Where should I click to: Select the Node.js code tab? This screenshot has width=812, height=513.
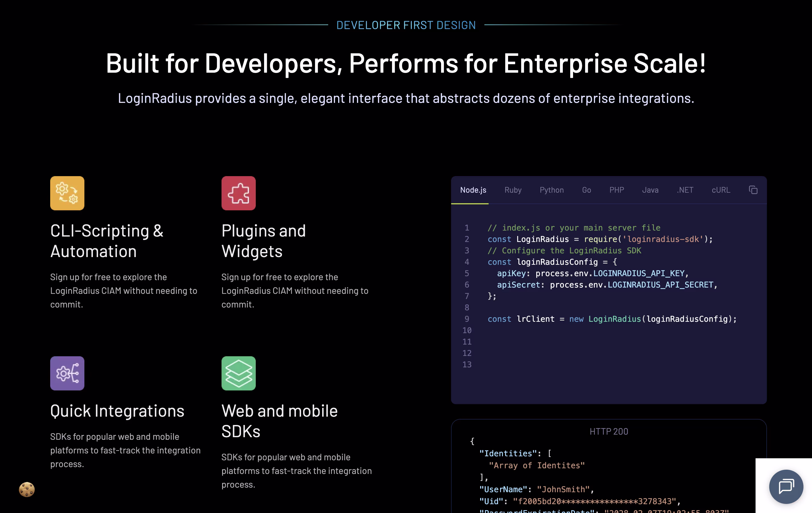pyautogui.click(x=473, y=190)
